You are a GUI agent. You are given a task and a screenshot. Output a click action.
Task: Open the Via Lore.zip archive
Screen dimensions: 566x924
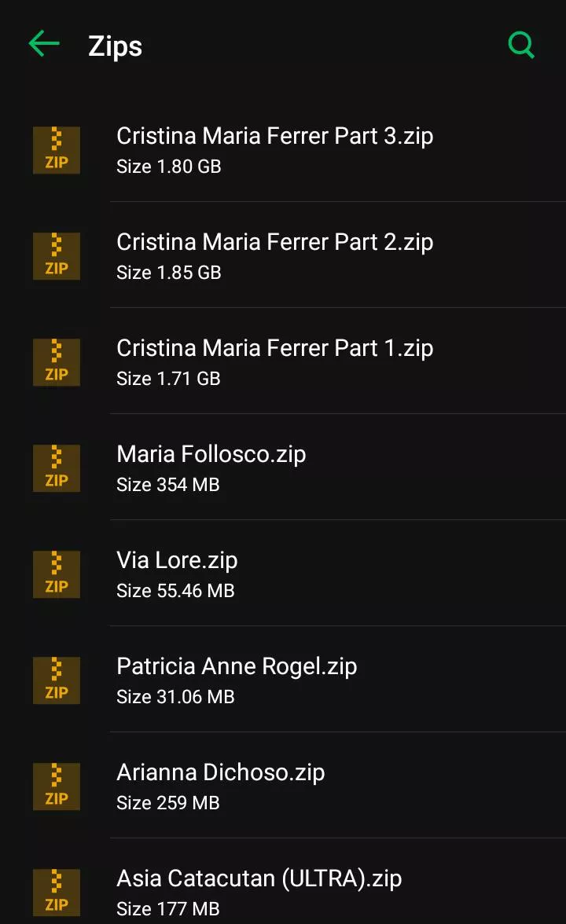[177, 560]
